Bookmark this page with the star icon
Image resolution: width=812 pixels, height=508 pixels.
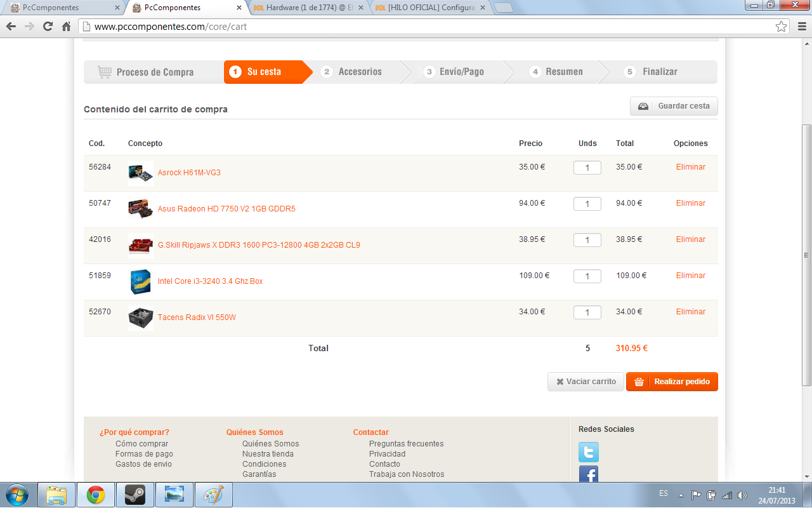pos(782,27)
